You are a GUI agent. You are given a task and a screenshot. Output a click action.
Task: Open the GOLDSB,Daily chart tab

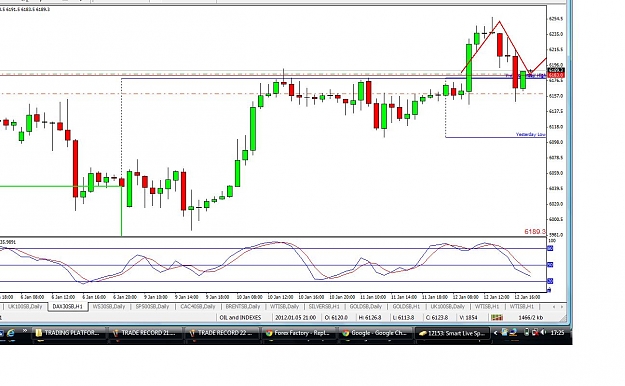tap(366, 306)
